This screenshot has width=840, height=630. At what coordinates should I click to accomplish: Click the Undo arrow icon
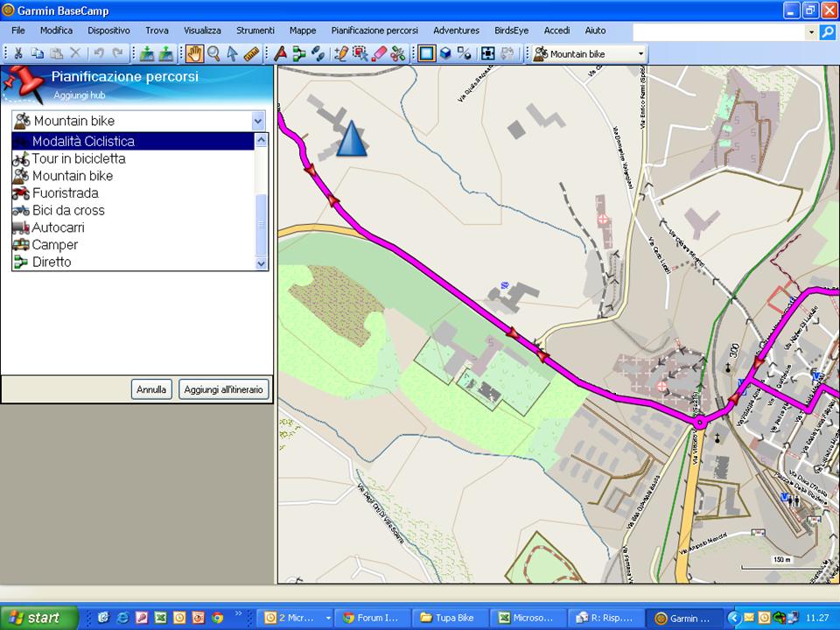click(99, 53)
